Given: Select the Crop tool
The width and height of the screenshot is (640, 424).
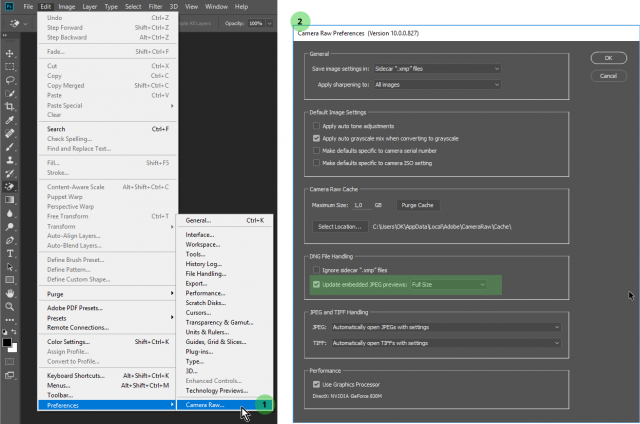Looking at the screenshot, I should 10,107.
